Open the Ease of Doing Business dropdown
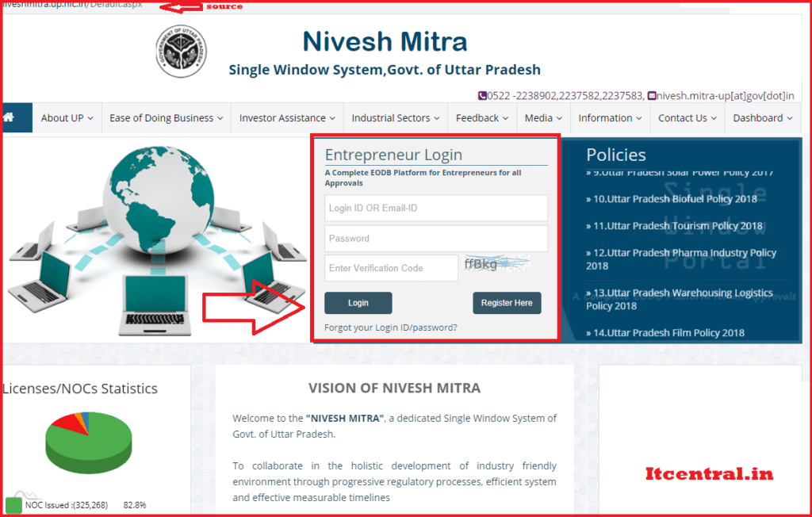812x517 pixels. [166, 118]
